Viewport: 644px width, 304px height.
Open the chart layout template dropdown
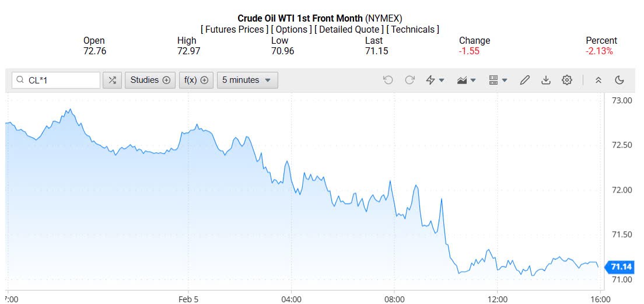[498, 80]
